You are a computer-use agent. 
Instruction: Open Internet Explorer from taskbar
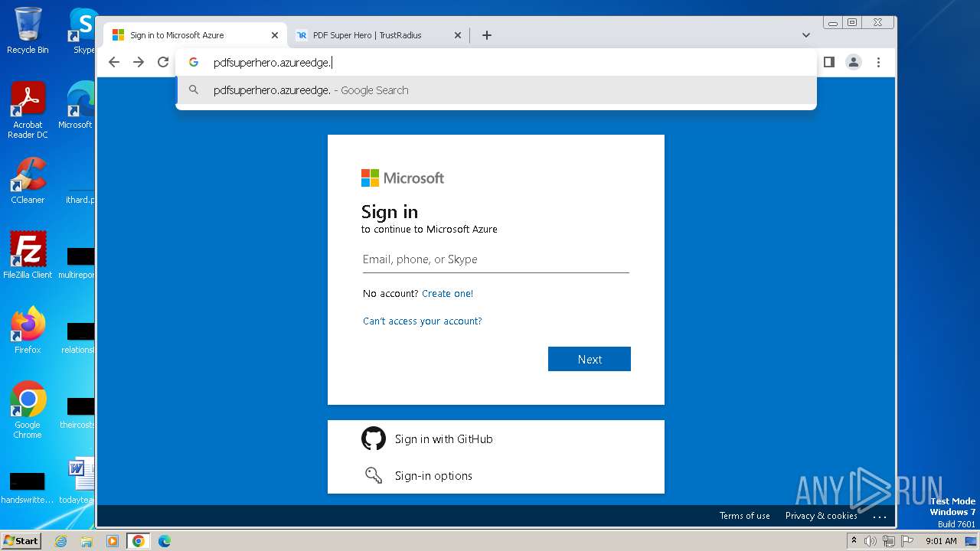[60, 541]
